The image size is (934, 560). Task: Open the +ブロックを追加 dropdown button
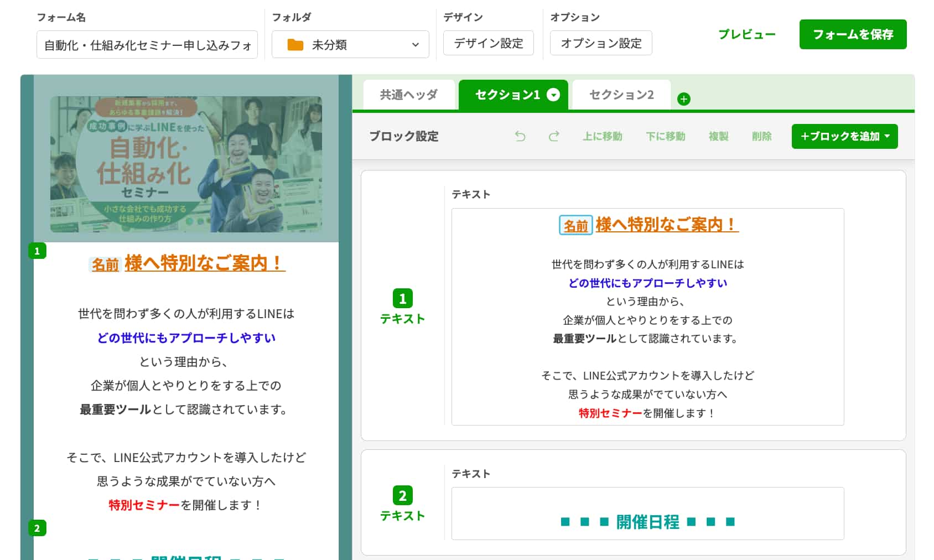pyautogui.click(x=844, y=136)
